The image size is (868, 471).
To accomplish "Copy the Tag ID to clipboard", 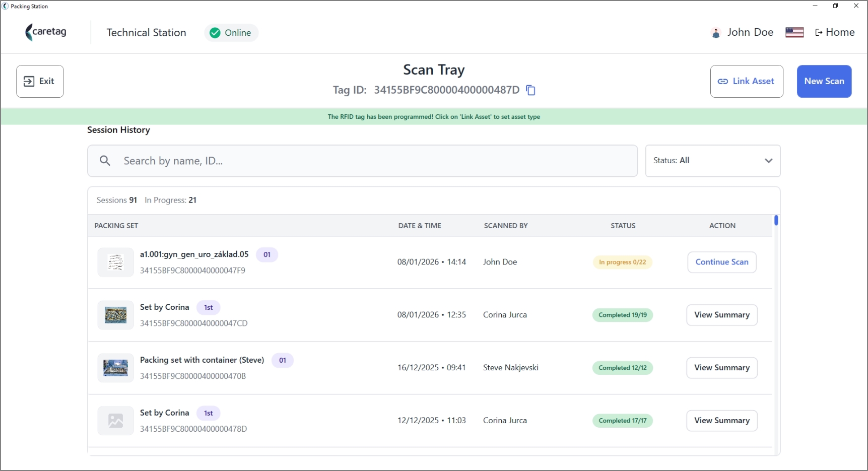I will click(x=530, y=90).
